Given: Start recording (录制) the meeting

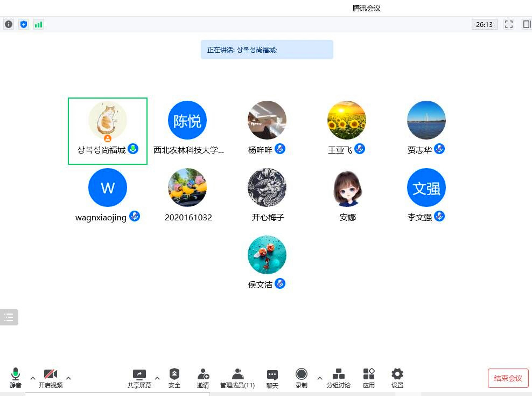Looking at the screenshot, I should click(302, 378).
